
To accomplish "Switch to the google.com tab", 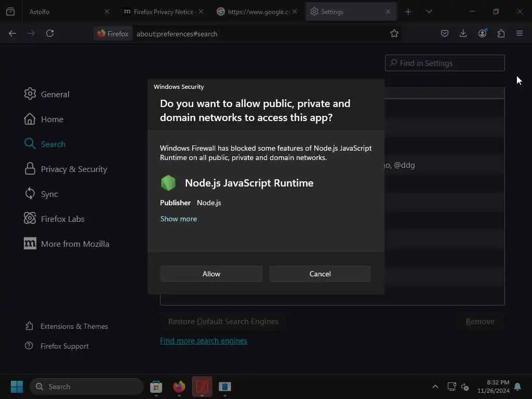I will tap(256, 11).
